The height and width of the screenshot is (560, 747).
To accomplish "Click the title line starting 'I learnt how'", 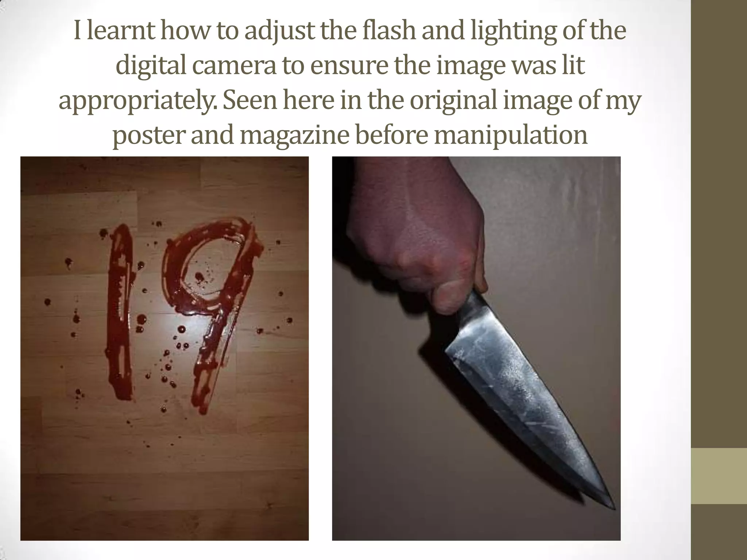I will pos(350,31).
